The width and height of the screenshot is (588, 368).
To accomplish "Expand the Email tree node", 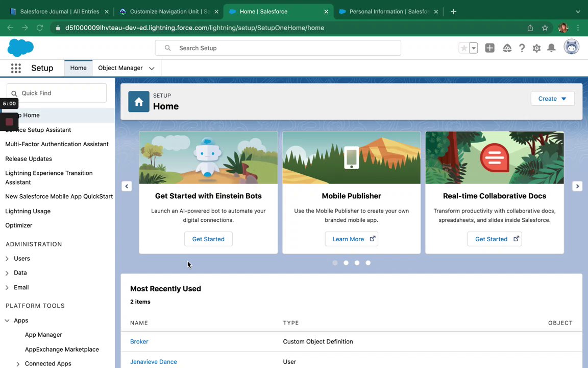I will point(7,288).
